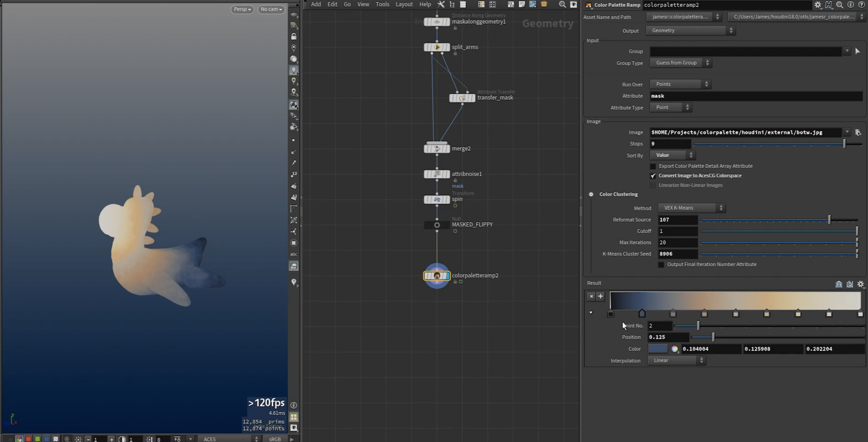The width and height of the screenshot is (868, 442).
Task: Click the Reformat Source slider handle
Action: tap(829, 220)
